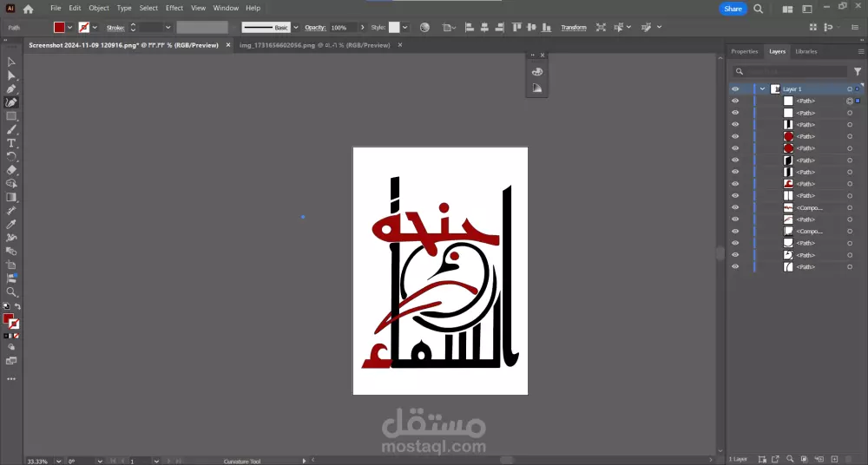
Task: Select the Shape Builder tool
Action: (11, 183)
